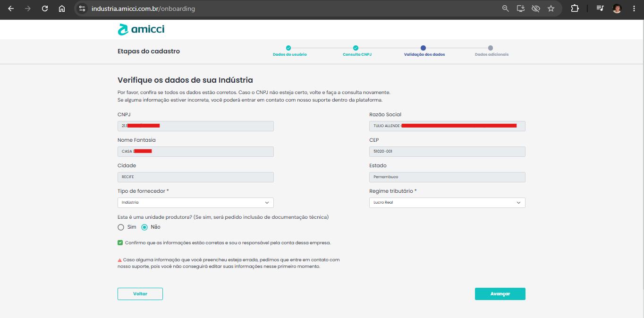Screen dimensions: 644x318
Task: Click the browser profile avatar
Action: [x=617, y=9]
